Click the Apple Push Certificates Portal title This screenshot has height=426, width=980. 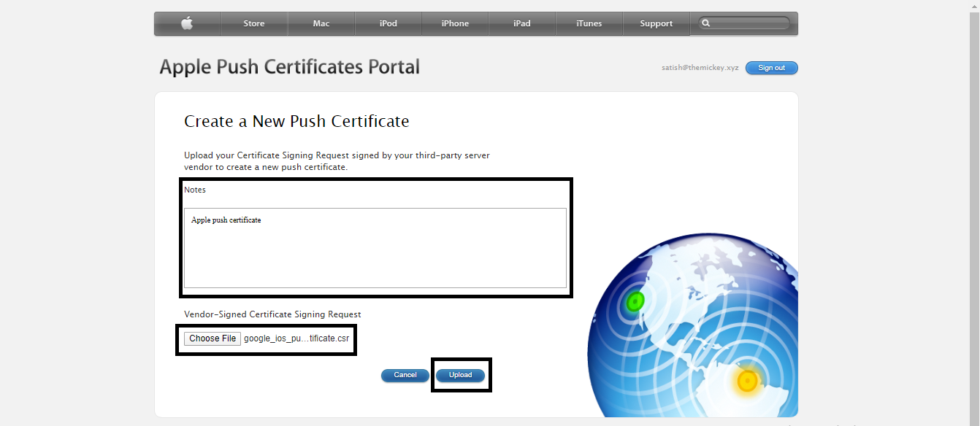(x=290, y=67)
